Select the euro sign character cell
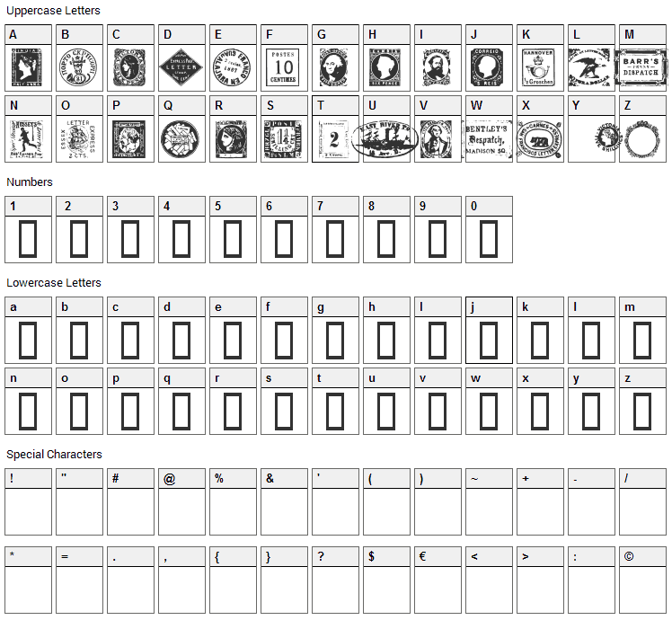672x620 pixels. coord(438,580)
